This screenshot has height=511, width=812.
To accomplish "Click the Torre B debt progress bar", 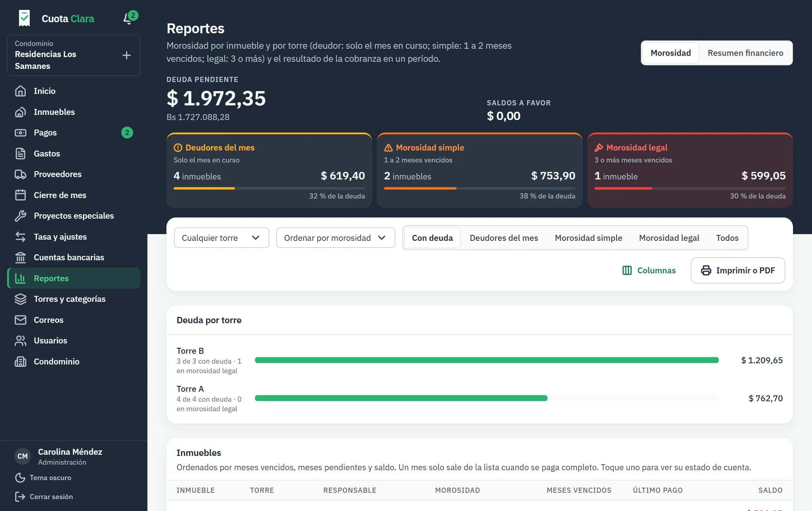I will coord(487,360).
